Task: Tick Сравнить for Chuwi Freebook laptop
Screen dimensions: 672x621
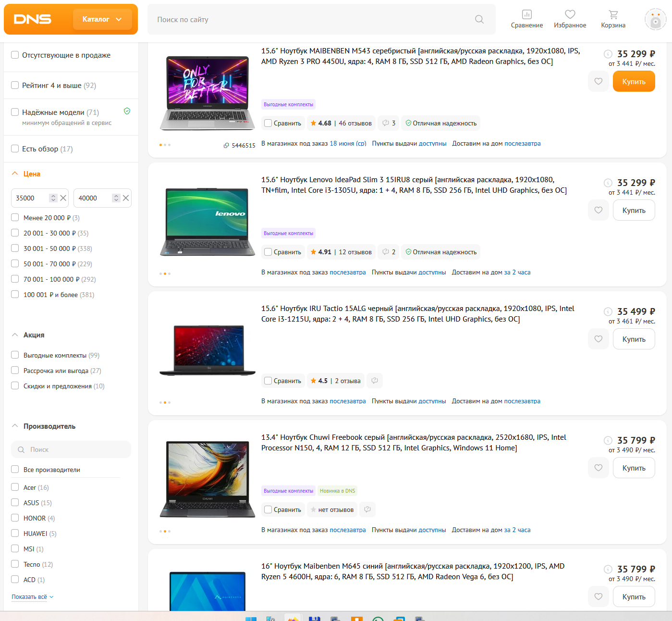Action: [x=268, y=509]
